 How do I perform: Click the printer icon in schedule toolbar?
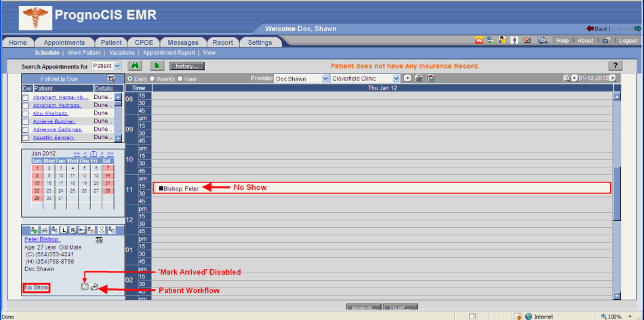click(418, 79)
